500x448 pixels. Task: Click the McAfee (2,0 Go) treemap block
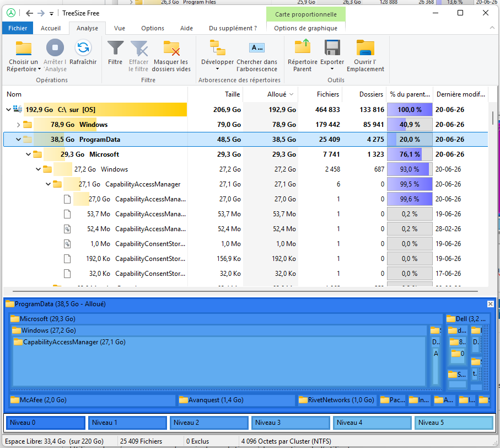(x=93, y=400)
